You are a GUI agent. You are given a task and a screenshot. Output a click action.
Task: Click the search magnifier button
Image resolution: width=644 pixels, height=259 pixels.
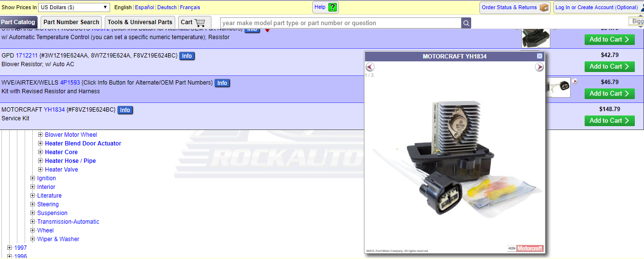click(x=466, y=23)
